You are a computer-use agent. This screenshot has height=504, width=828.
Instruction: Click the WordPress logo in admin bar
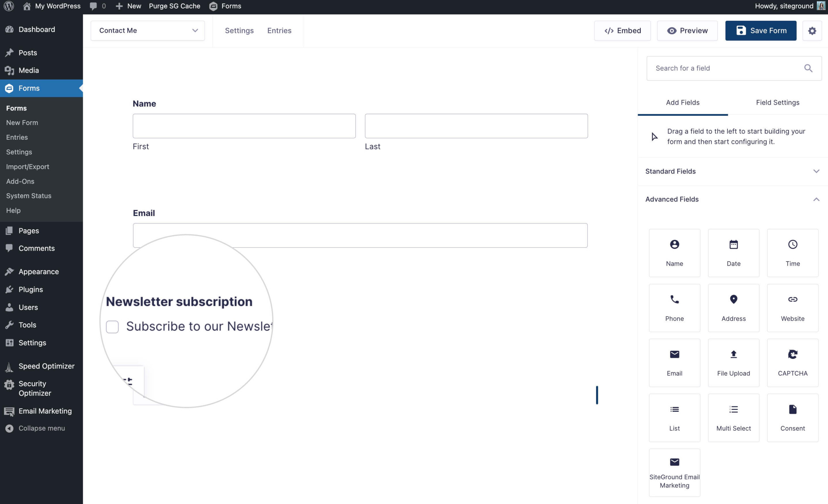[9, 6]
